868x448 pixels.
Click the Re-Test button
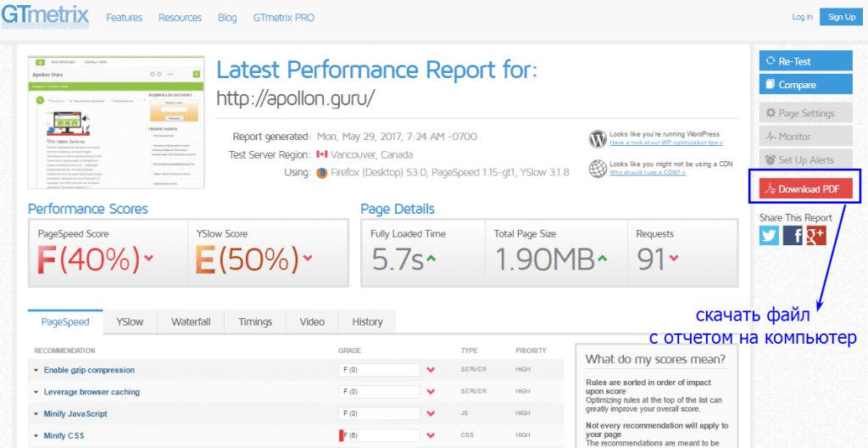coord(806,62)
